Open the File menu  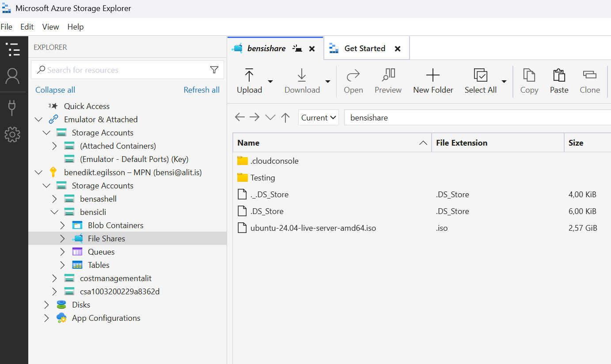pos(7,27)
